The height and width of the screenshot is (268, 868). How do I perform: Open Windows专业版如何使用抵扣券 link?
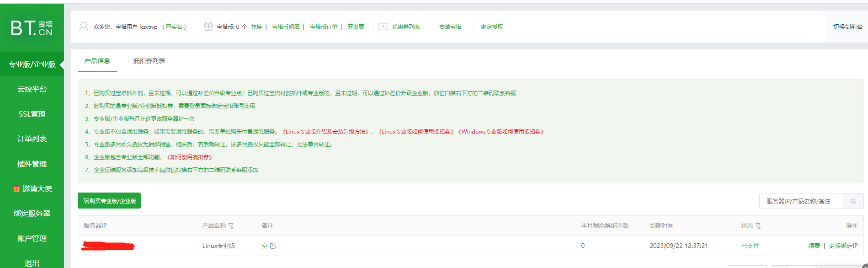[501, 132]
